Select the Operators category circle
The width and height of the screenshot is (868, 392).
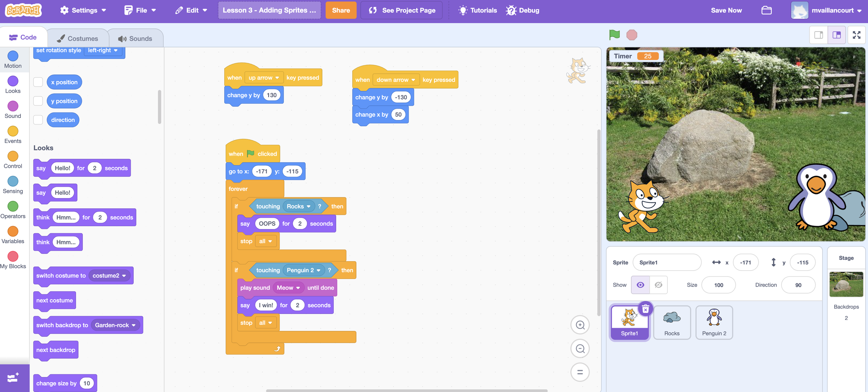13,206
